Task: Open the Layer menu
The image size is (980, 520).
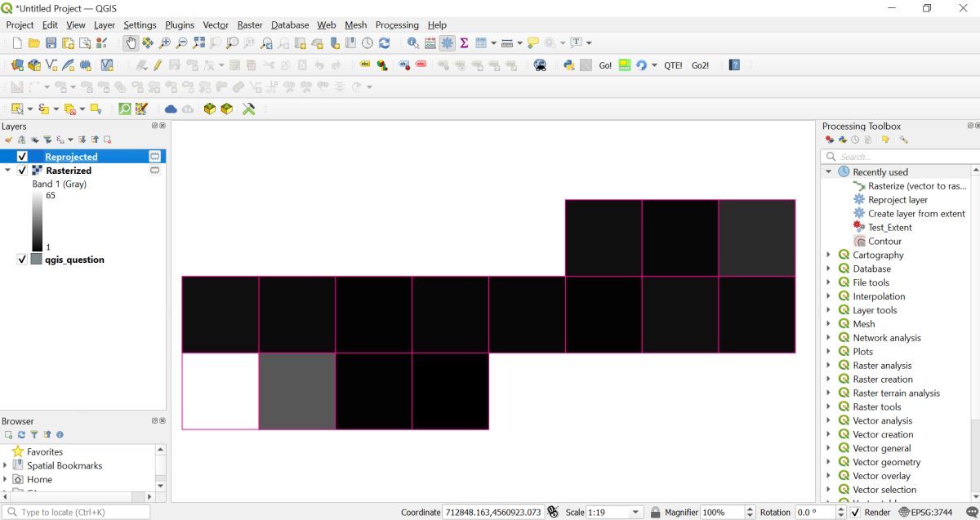Action: pos(105,25)
